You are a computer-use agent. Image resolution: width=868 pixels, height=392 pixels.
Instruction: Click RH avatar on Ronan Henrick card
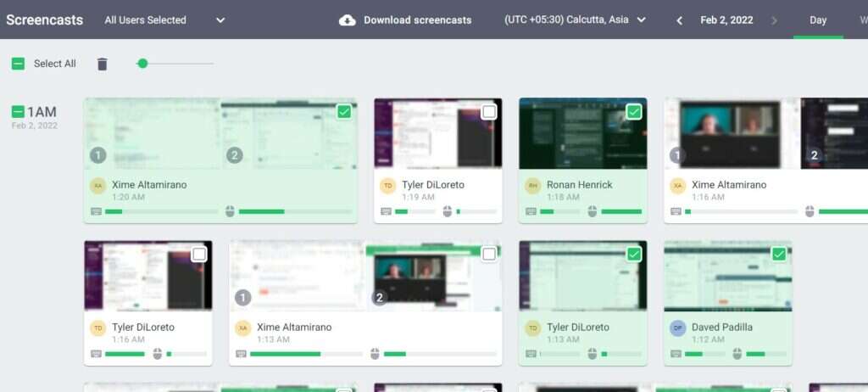tap(533, 186)
